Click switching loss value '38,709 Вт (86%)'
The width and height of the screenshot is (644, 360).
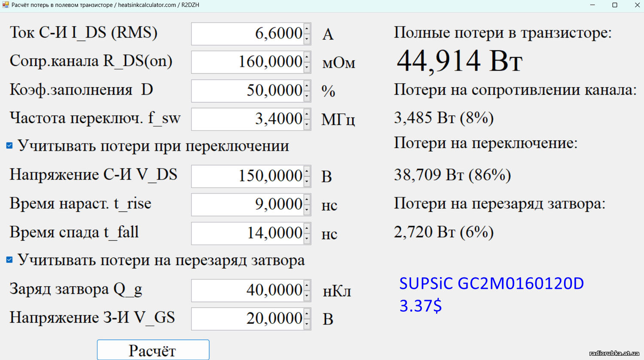click(x=452, y=175)
